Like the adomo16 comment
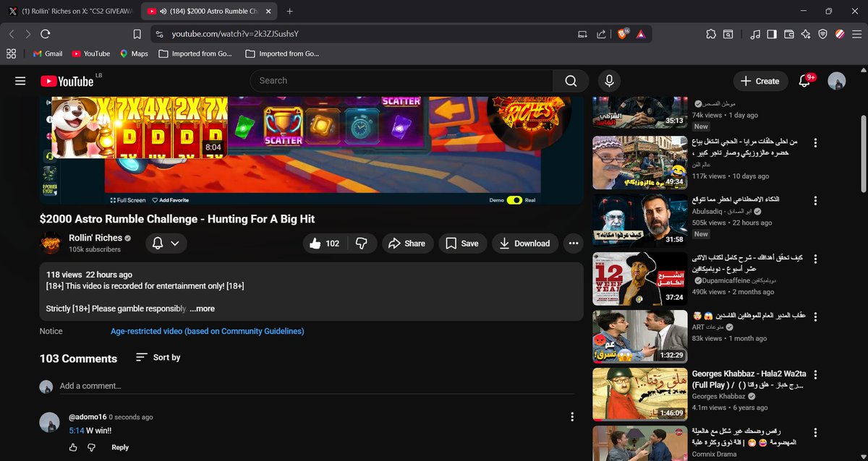This screenshot has height=461, width=868. tap(73, 447)
